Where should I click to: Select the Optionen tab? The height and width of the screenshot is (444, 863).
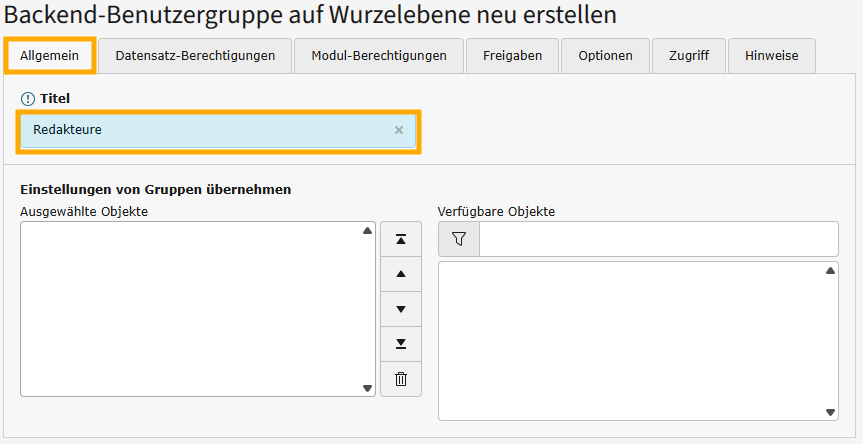click(605, 56)
